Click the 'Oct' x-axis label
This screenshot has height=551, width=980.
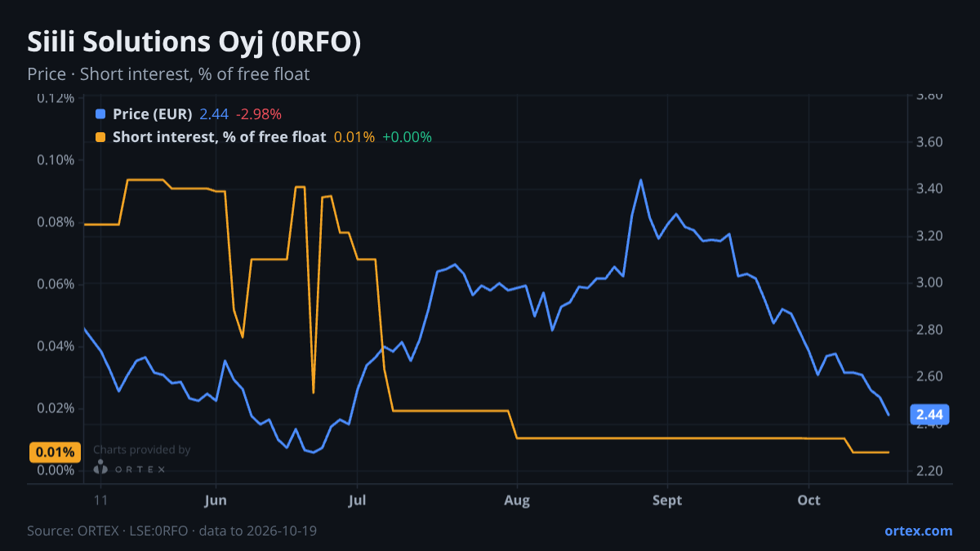click(x=808, y=500)
